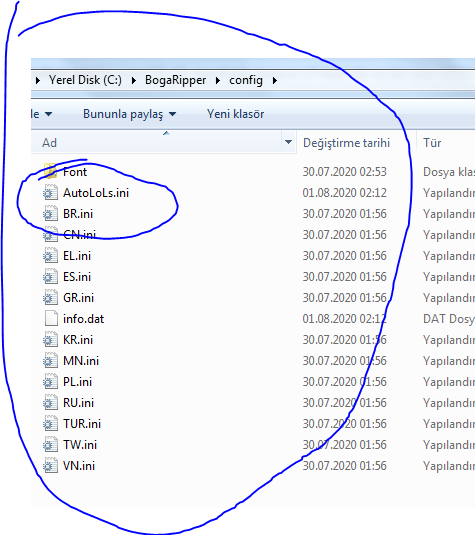This screenshot has width=475, height=535.
Task: Expand the arrow after config in breadcrumb
Action: point(275,81)
